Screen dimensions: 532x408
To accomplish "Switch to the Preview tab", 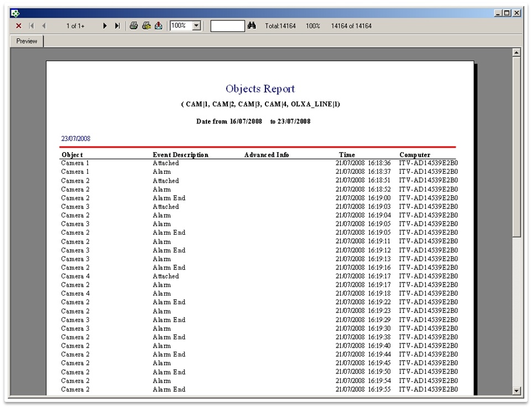I will pos(27,41).
